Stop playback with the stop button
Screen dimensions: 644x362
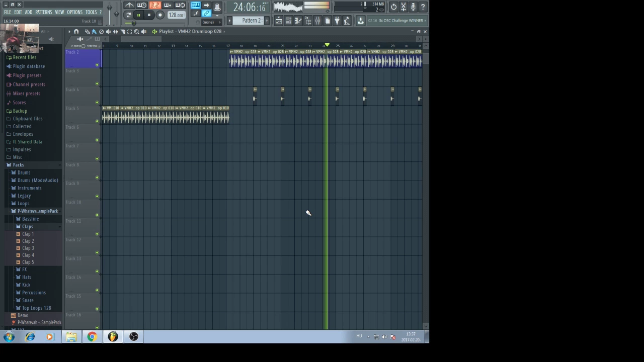point(149,15)
